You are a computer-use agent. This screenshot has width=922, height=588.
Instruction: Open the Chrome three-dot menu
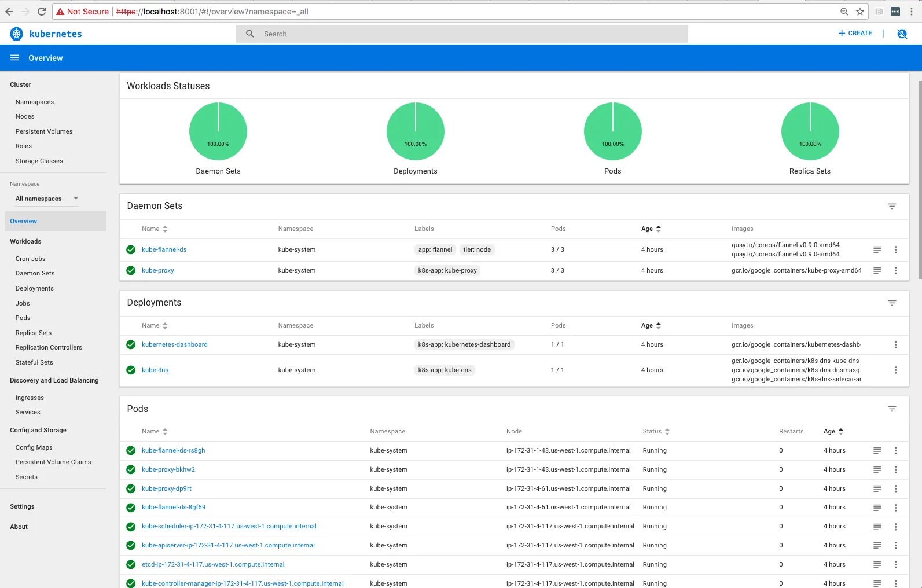pos(912,12)
